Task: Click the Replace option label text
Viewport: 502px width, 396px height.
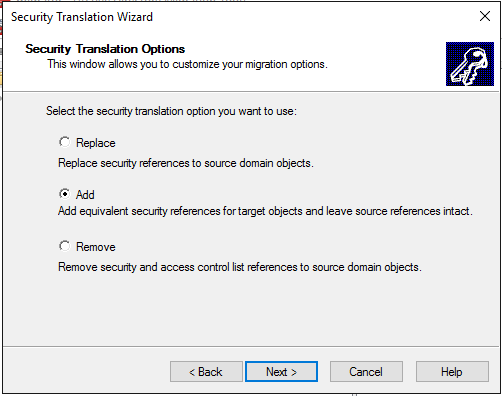Action: click(96, 143)
